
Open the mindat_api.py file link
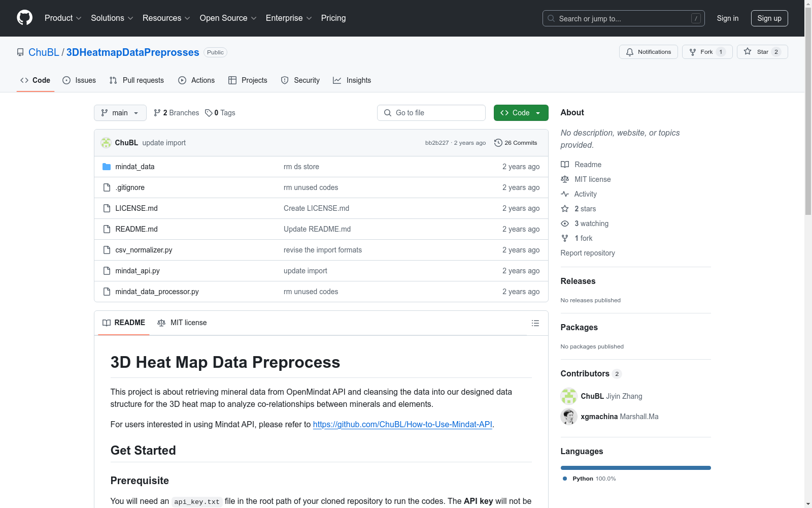(x=138, y=271)
